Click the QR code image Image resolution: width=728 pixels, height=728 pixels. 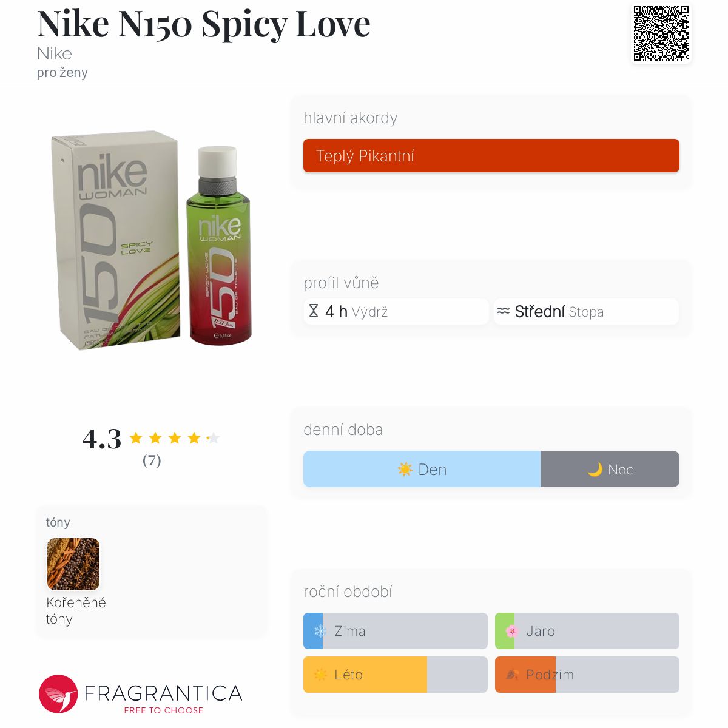coord(661,33)
